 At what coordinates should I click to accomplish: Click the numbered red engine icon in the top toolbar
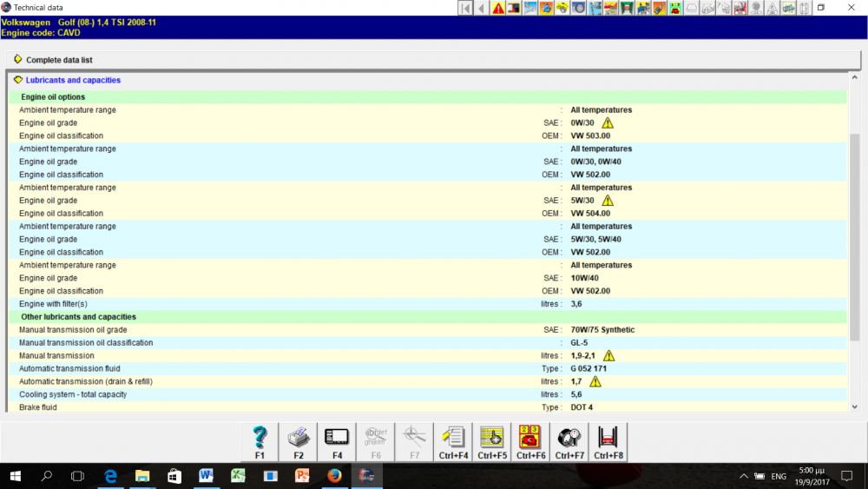(x=675, y=8)
